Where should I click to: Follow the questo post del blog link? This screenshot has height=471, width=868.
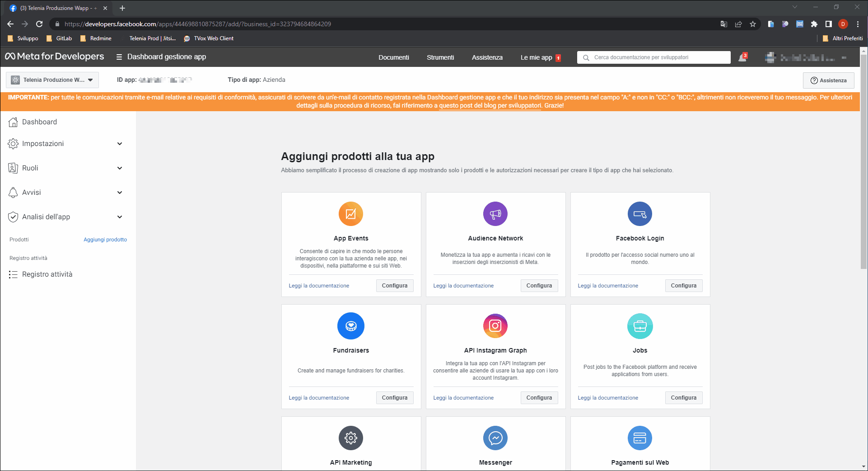(490, 106)
